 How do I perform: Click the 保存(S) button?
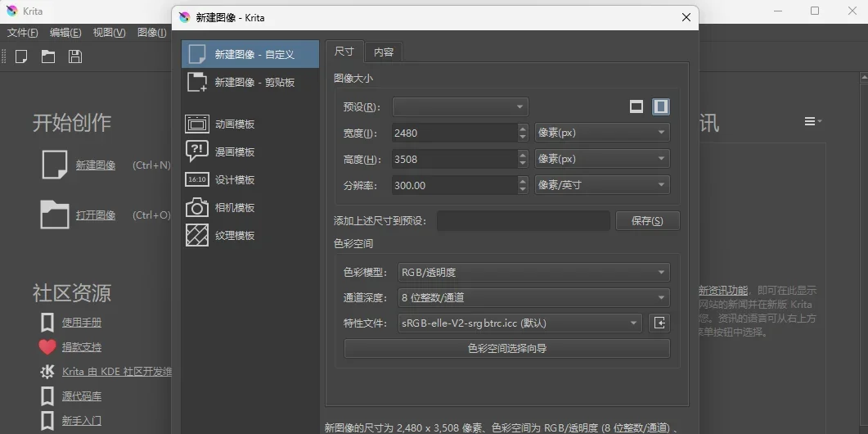tap(648, 220)
